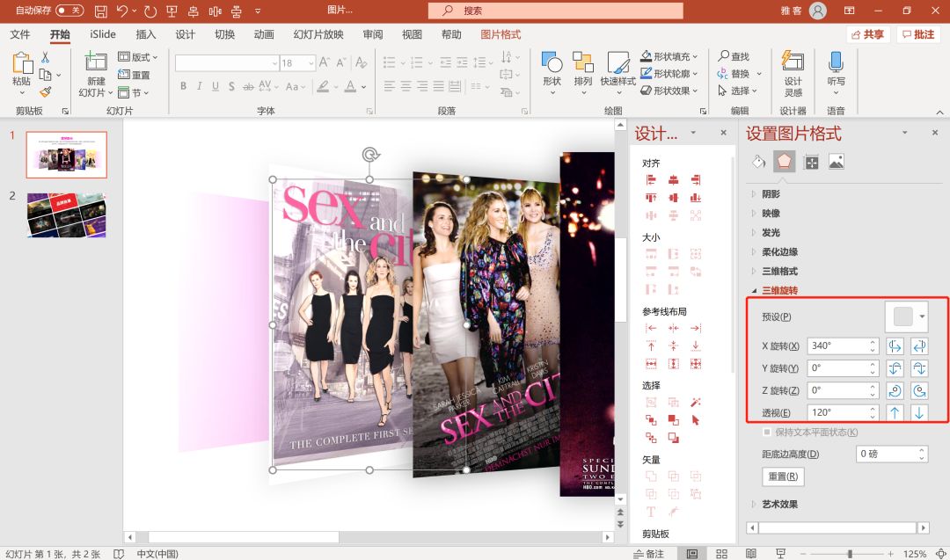Open the 插入 Insert tab
This screenshot has height=560, width=950.
(145, 34)
